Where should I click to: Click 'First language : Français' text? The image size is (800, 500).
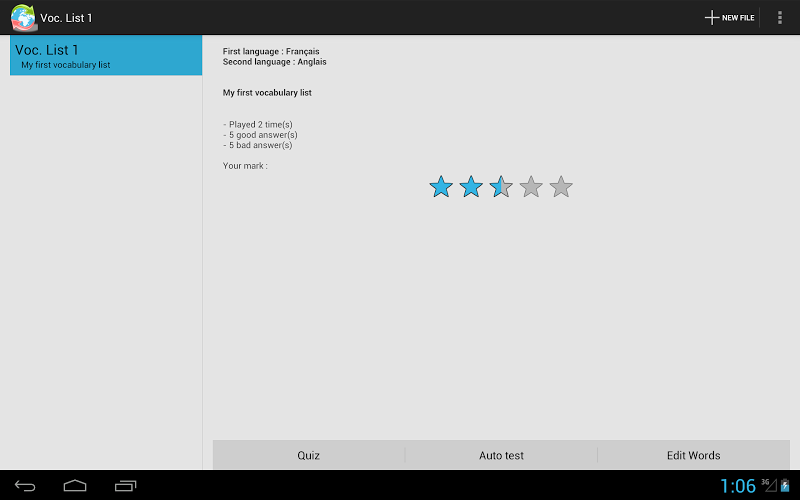click(x=271, y=52)
